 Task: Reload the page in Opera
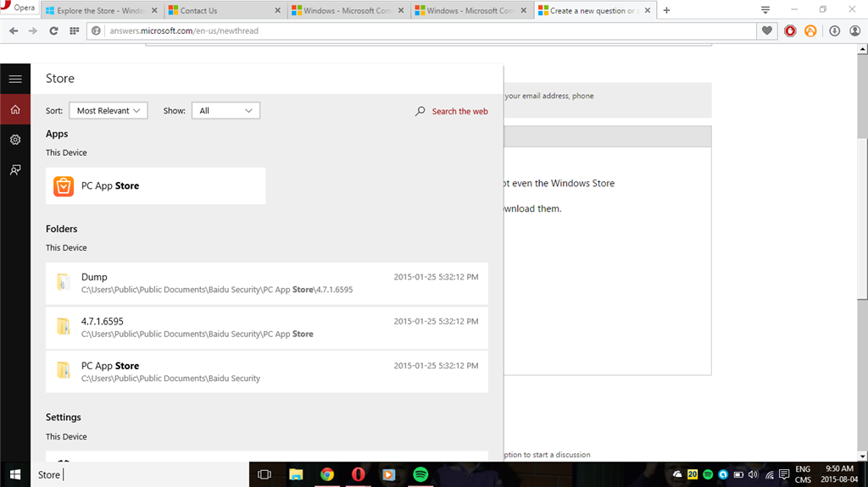53,31
